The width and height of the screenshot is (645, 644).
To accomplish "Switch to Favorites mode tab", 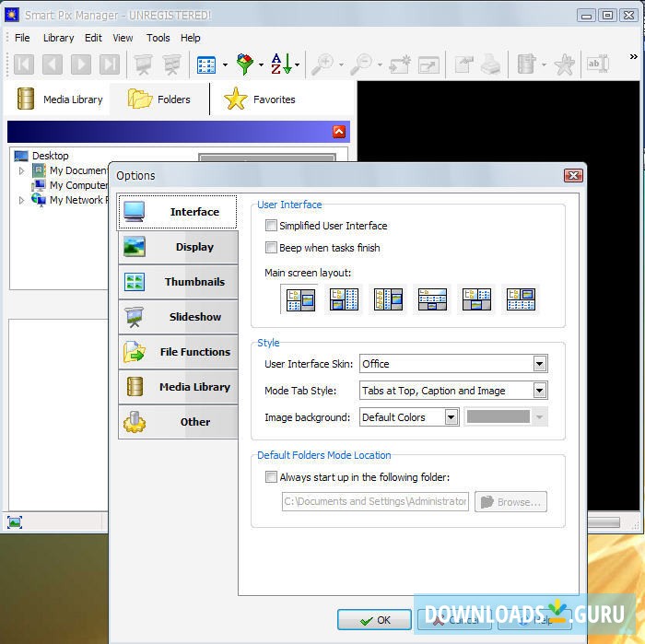I will (259, 100).
